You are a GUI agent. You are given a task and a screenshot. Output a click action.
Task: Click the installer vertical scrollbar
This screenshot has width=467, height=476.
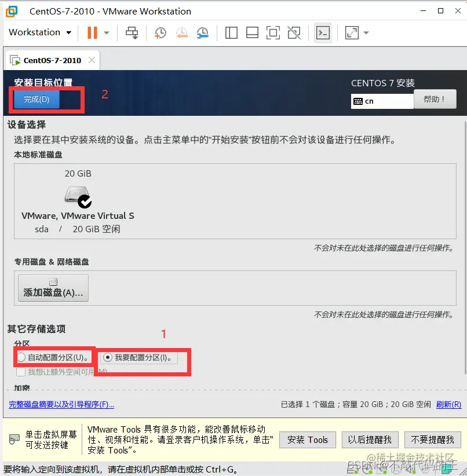tap(465, 247)
